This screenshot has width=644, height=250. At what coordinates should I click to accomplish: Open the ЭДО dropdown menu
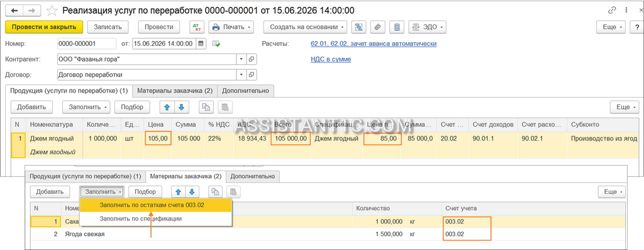point(428,27)
